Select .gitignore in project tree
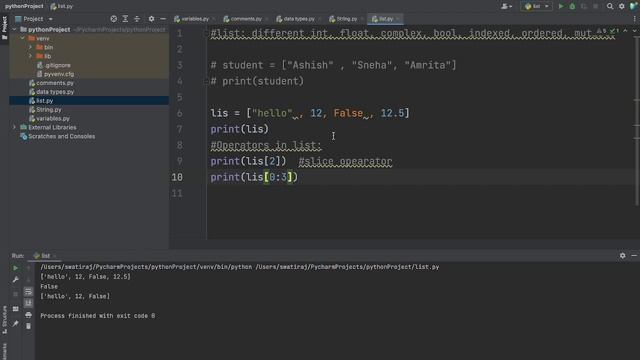This screenshot has width=640, height=360. [57, 65]
